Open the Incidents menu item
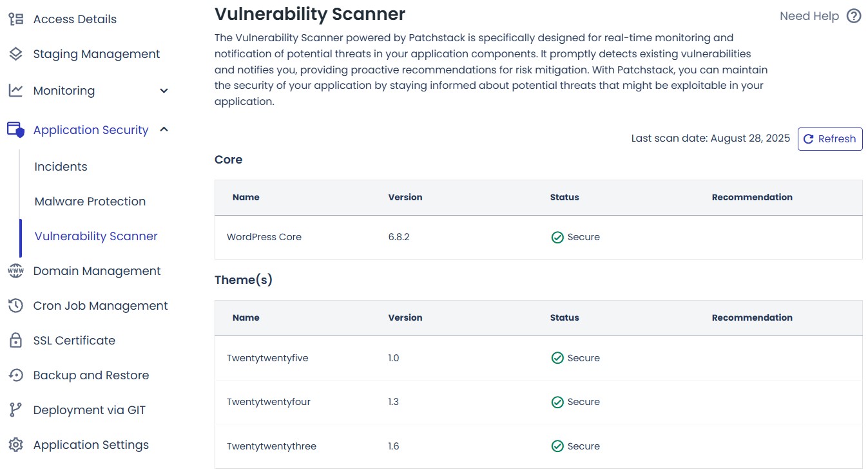Screen dimensions: 868x472 [x=61, y=166]
